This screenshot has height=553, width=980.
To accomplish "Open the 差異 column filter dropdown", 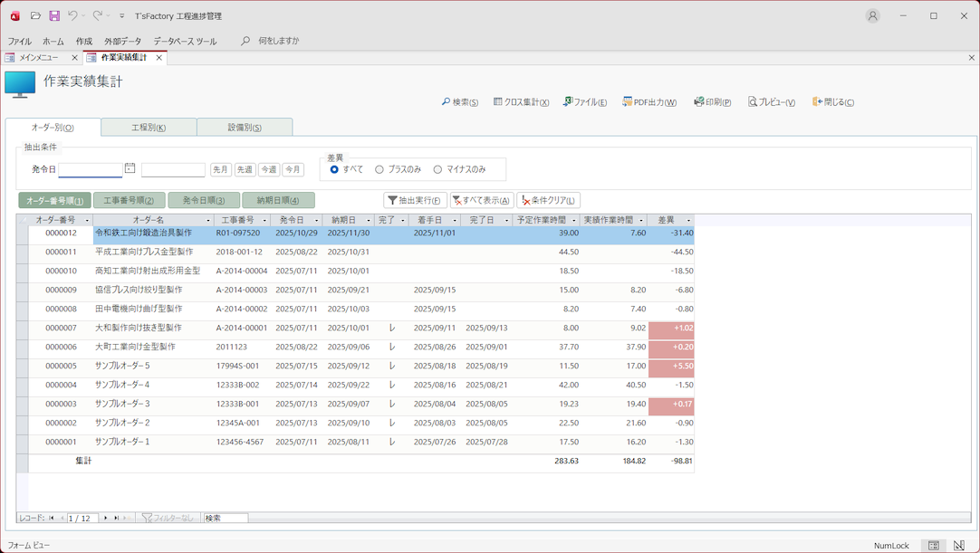I will click(x=688, y=221).
